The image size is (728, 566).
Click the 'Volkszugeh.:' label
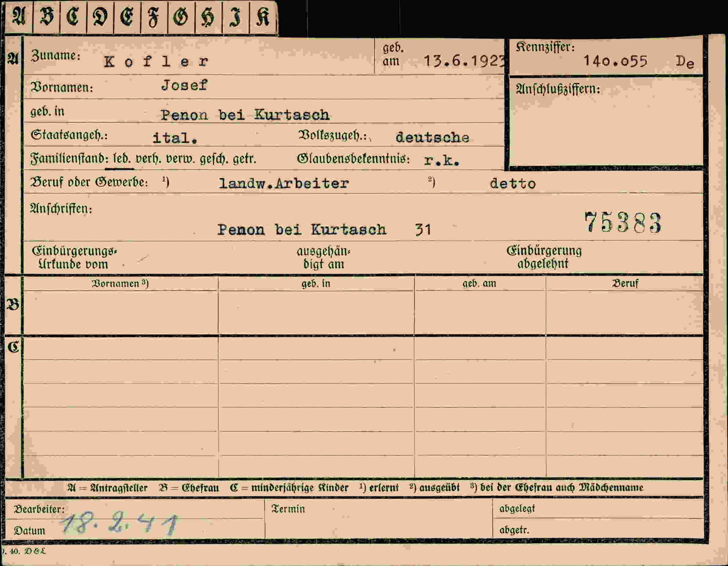333,135
